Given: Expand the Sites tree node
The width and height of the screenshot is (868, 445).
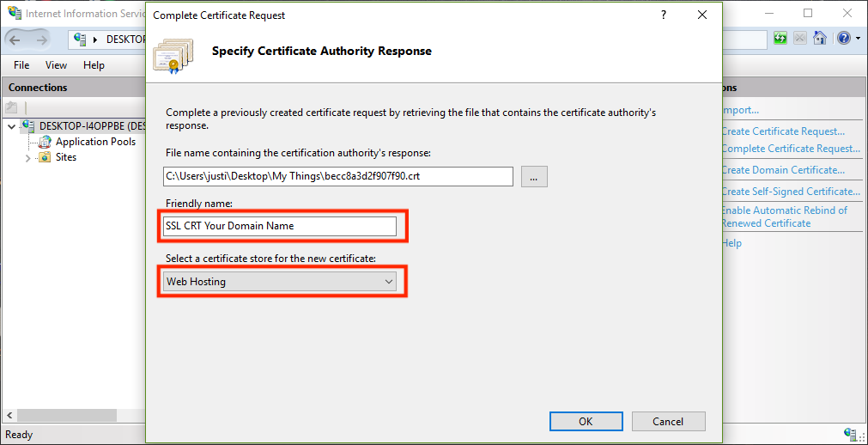Looking at the screenshot, I should (x=27, y=158).
